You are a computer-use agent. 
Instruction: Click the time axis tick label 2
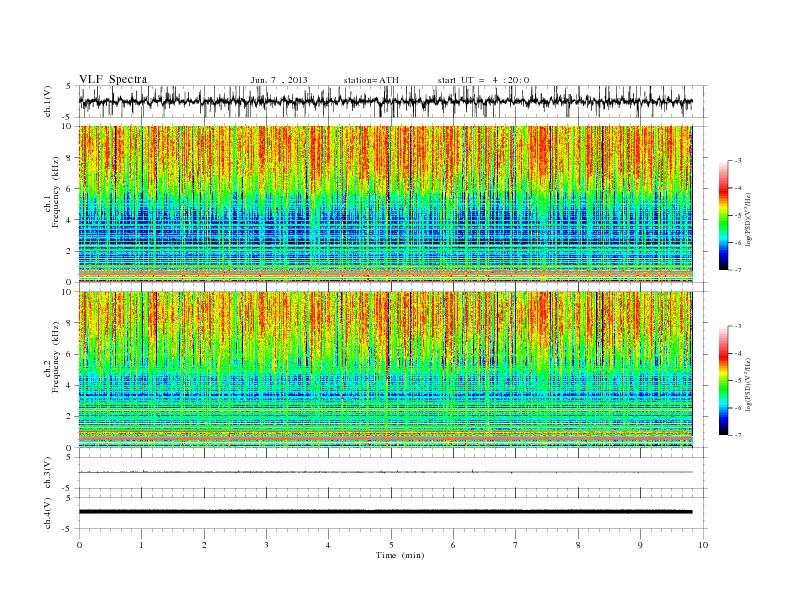point(204,545)
